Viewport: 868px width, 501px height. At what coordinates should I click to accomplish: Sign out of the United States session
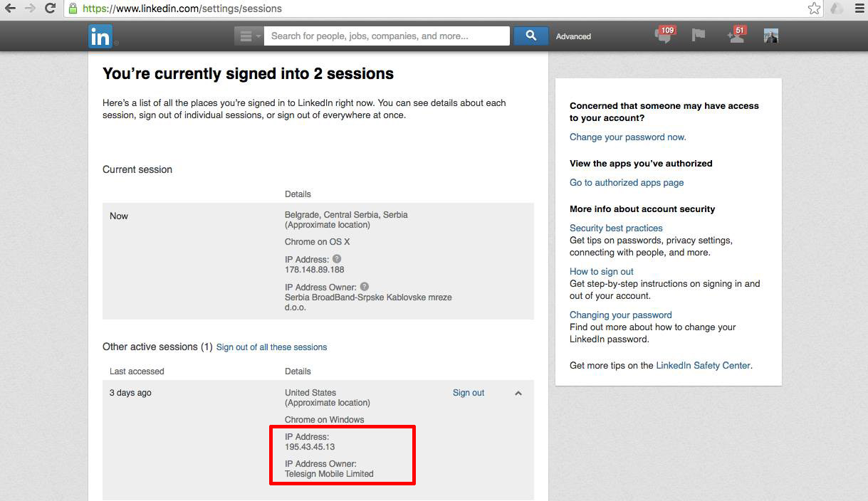pos(468,393)
